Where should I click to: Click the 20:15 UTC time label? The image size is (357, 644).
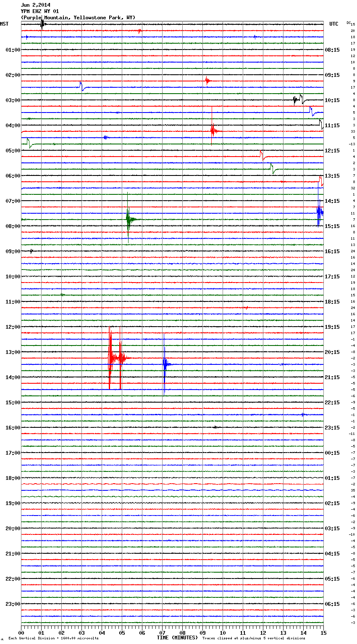click(x=332, y=352)
